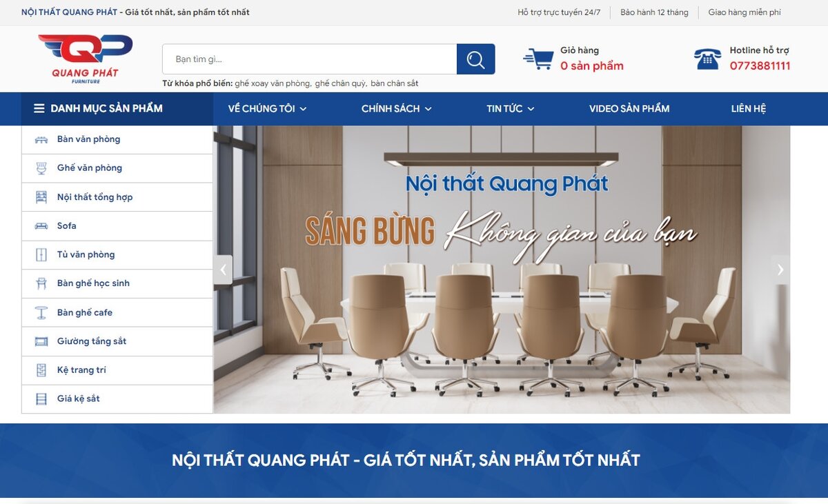The image size is (828, 504).
Task: Click the popular keyword 'bàn chân sắt'
Action: click(395, 83)
